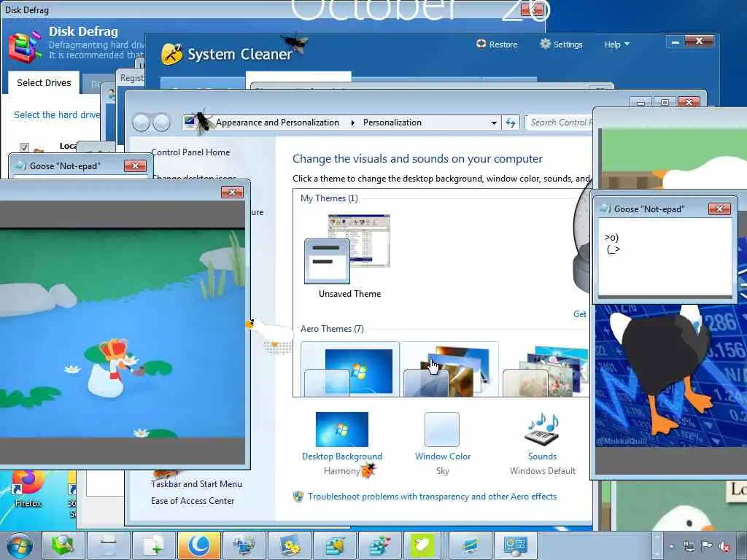
Task: Click the computer with globe taskbar icon
Action: [x=244, y=545]
